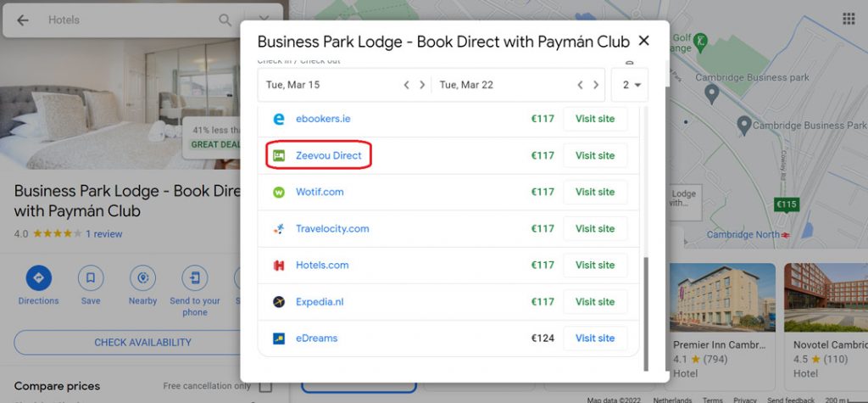This screenshot has width=868, height=403.
Task: Click the Send to your phone icon
Action: (195, 277)
